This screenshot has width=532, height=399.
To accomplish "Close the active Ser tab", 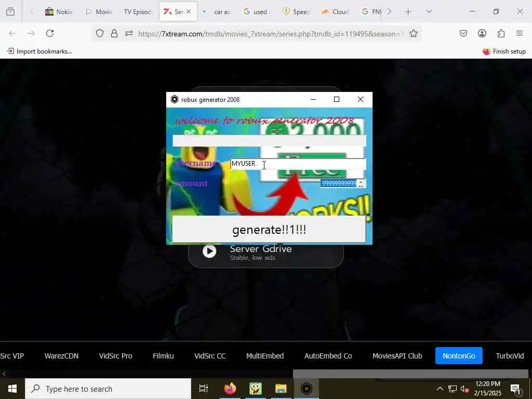I will tap(189, 11).
